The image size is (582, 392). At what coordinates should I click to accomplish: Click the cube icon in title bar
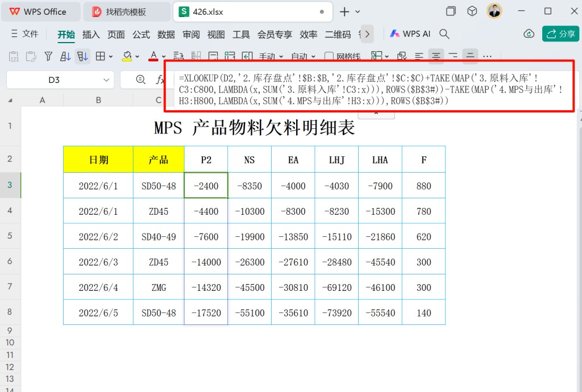click(x=472, y=11)
